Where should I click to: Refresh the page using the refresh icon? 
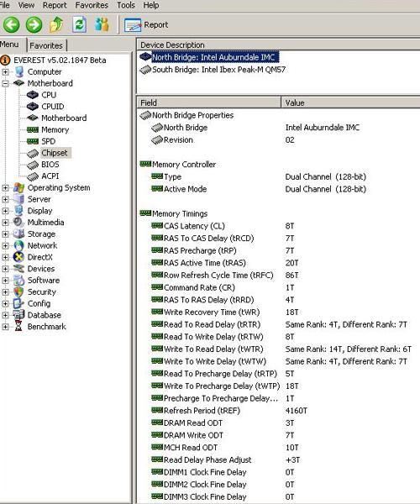[x=79, y=24]
